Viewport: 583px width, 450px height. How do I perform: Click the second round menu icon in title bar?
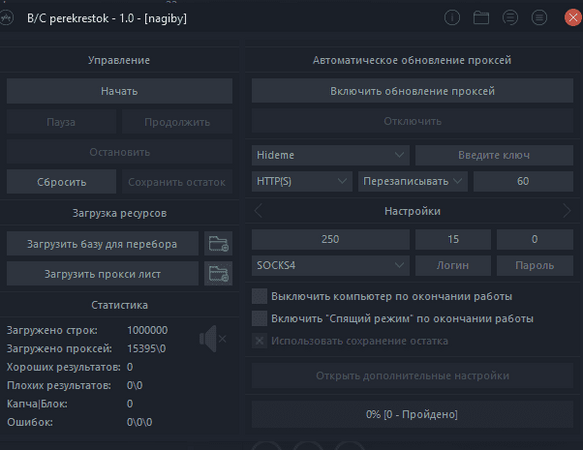pos(539,17)
